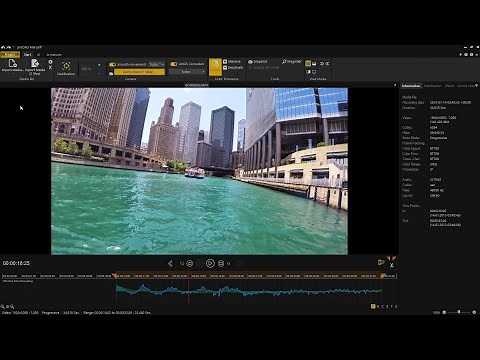Step one frame forward with right circular button
Image resolution: width=480 pixels, height=360 pixels.
coord(221,263)
